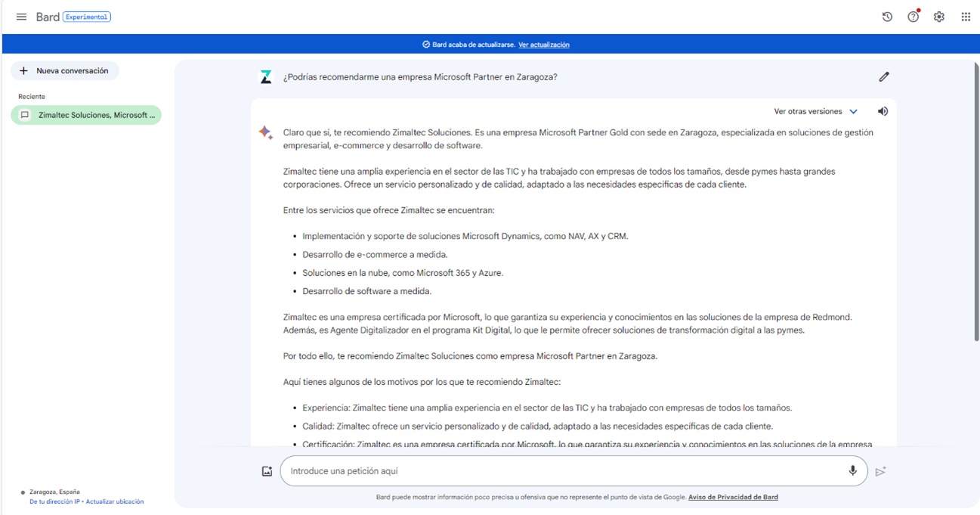980x515 pixels.
Task: Open the Google apps grid
Action: click(x=965, y=17)
